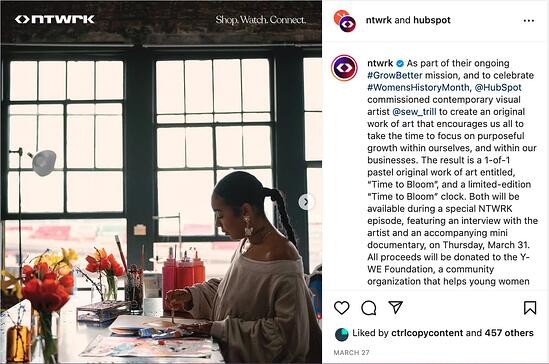Visit the @sew_trill artist profile mention
The width and height of the screenshot is (549, 364).
coord(414,112)
